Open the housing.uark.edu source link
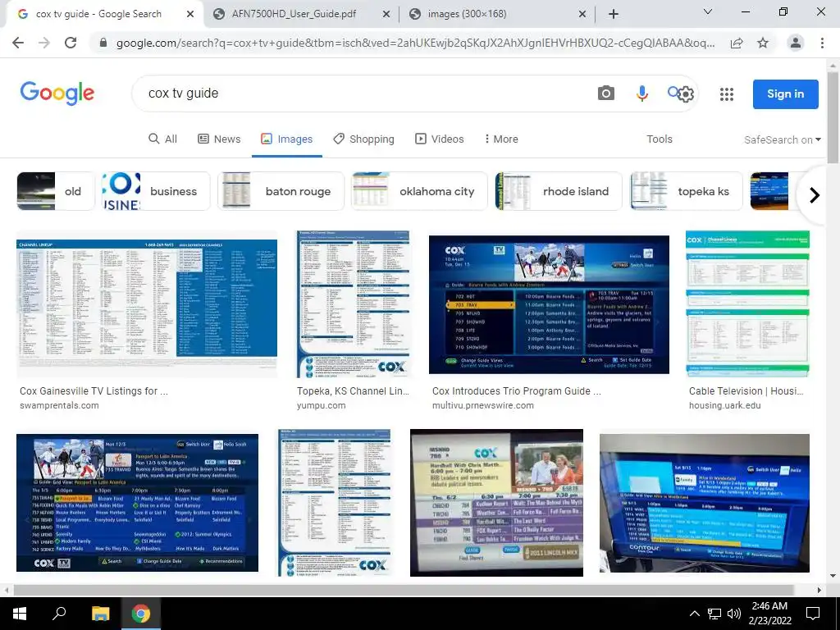This screenshot has height=630, width=840. coord(725,405)
